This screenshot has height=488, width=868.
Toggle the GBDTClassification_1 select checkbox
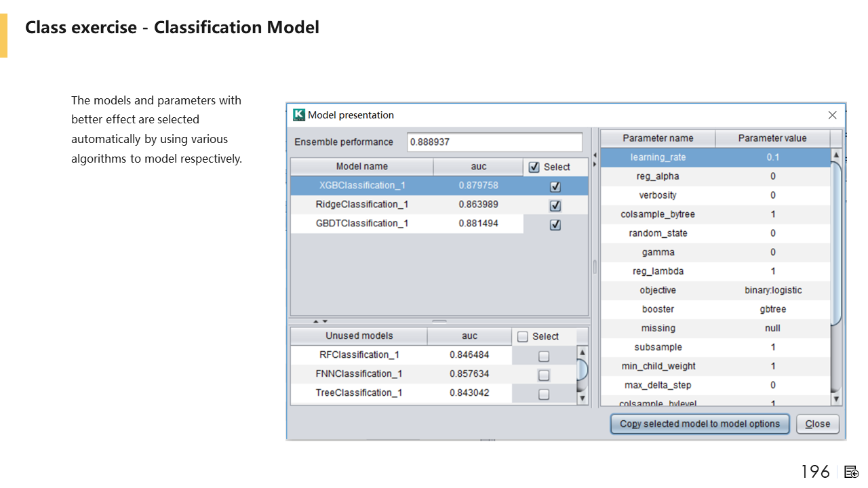(555, 224)
